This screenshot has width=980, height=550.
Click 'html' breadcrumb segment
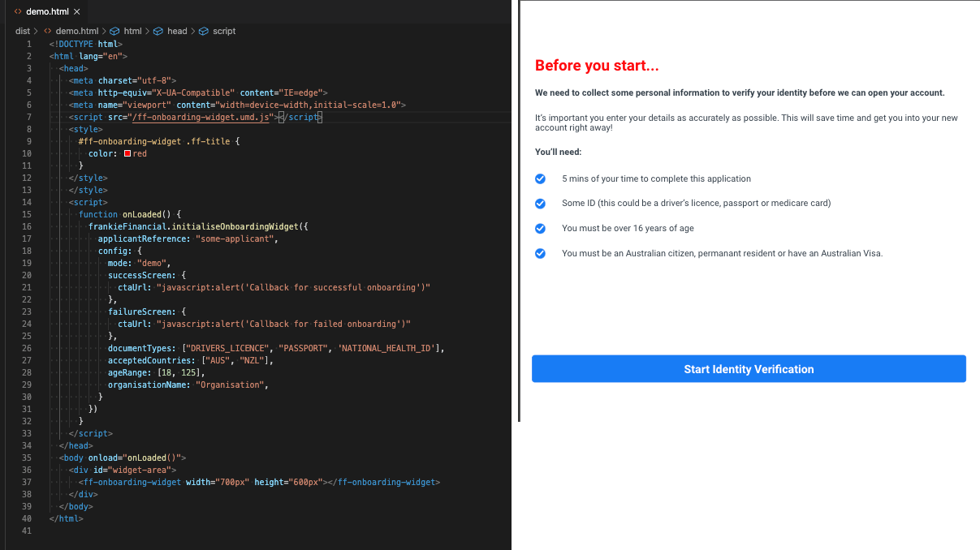(132, 31)
